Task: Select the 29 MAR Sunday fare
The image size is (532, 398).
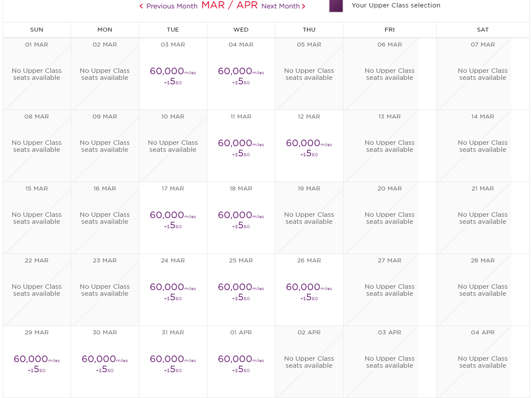Action: coord(36,363)
